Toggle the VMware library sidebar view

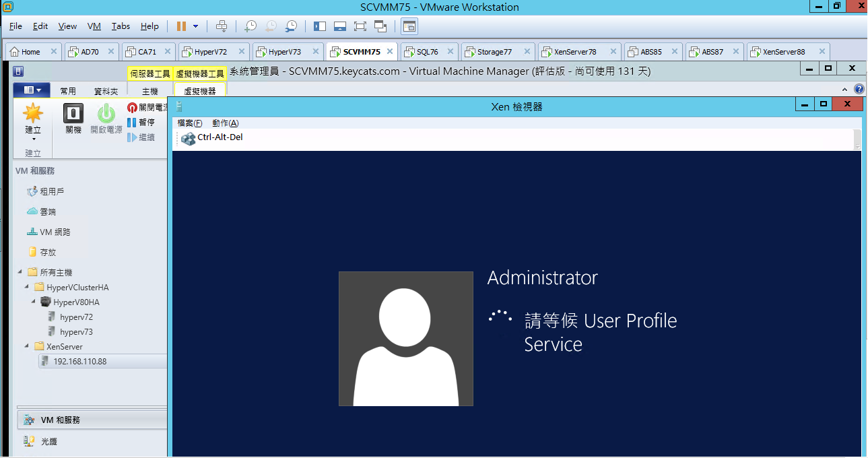click(x=320, y=26)
